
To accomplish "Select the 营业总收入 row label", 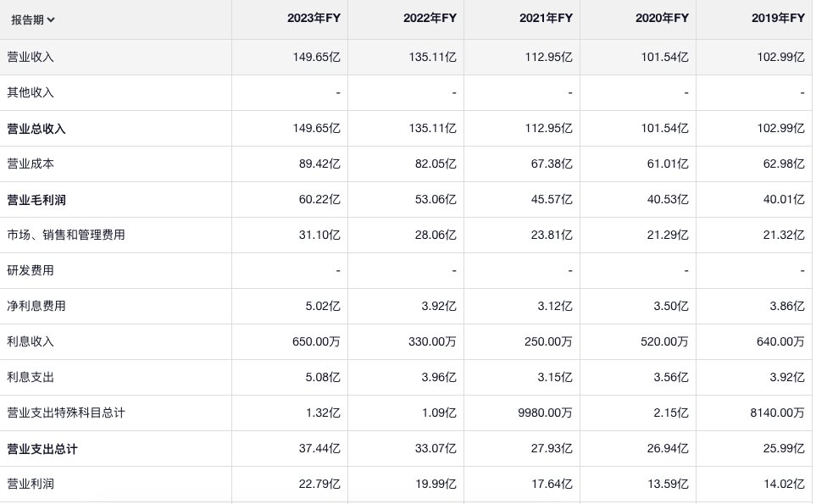I will [x=36, y=129].
